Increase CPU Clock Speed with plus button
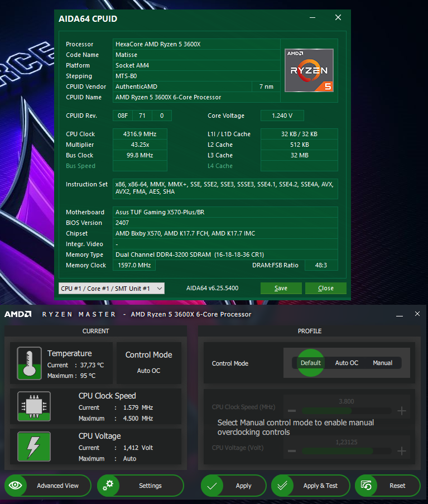This screenshot has height=504, width=428. coord(402,410)
